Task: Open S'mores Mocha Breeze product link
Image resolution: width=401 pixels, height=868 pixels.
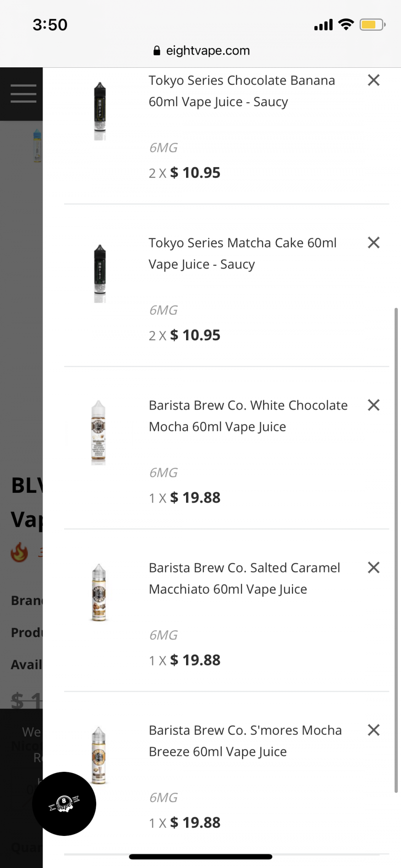Action: click(x=245, y=741)
